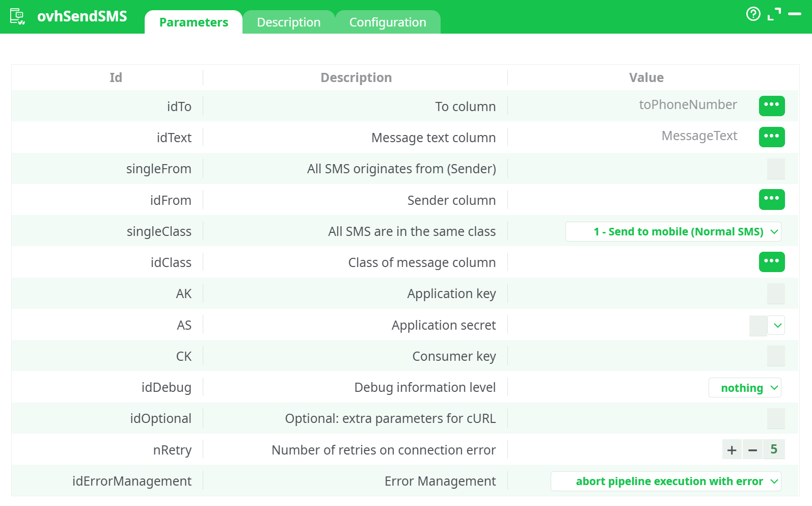Select the idClass parameter id
This screenshot has width=812, height=506.
pos(171,262)
